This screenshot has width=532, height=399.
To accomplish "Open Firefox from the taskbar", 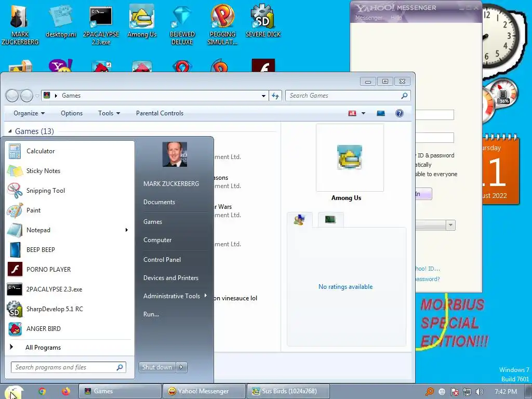I will pos(66,392).
